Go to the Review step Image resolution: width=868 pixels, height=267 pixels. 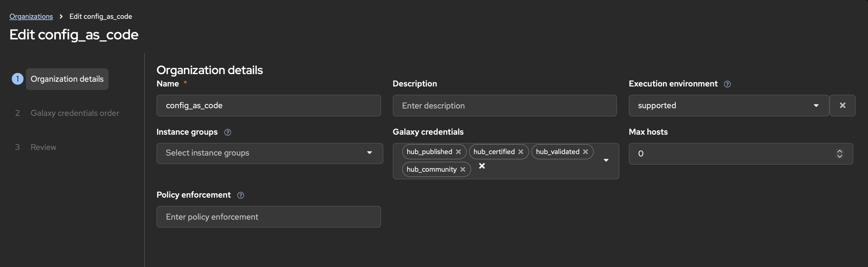click(x=44, y=147)
